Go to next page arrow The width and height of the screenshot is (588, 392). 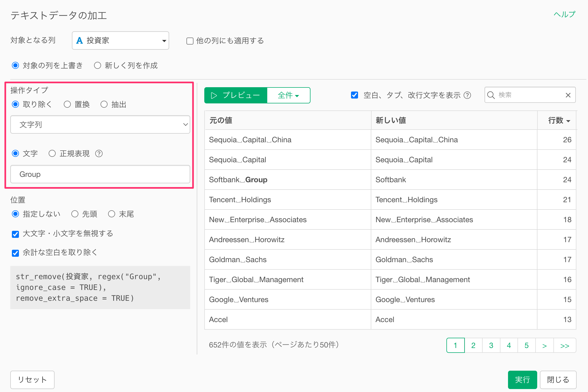coord(544,345)
